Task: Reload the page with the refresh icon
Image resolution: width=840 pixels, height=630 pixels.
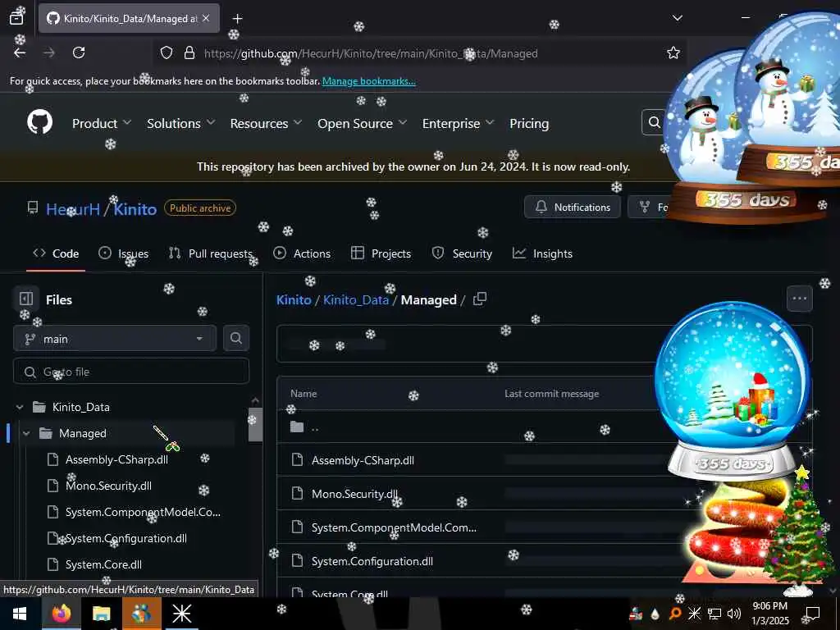Action: pyautogui.click(x=79, y=52)
